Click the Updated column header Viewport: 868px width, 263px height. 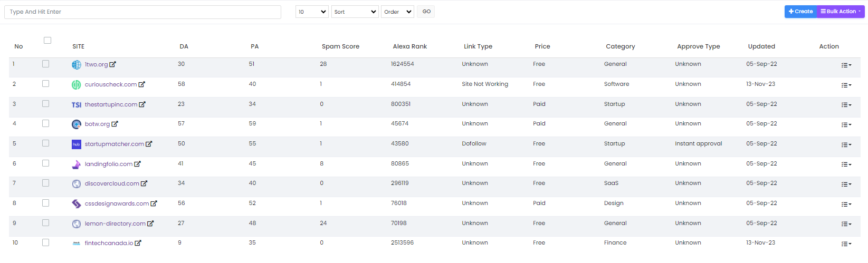click(761, 46)
